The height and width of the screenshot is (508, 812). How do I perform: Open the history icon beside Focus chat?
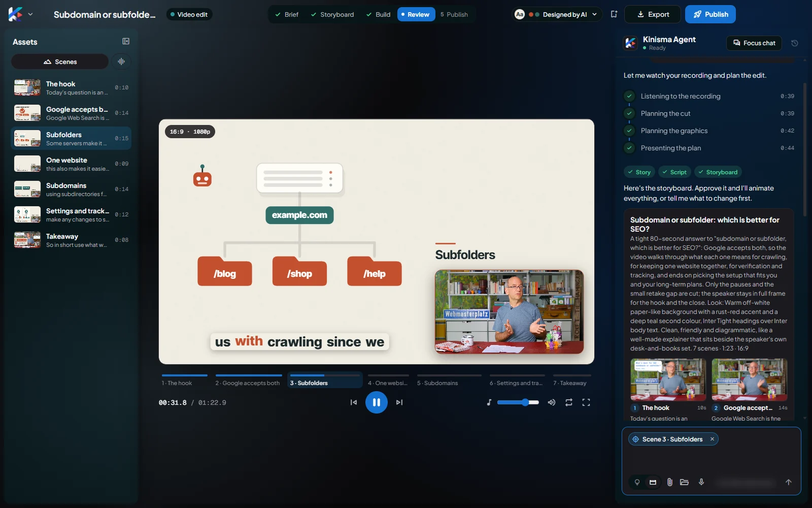click(x=795, y=43)
